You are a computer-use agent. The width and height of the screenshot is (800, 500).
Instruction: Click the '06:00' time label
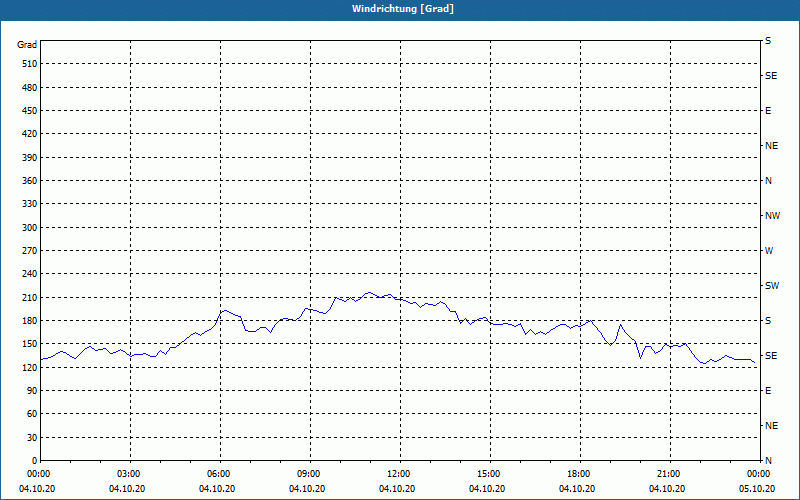point(219,473)
